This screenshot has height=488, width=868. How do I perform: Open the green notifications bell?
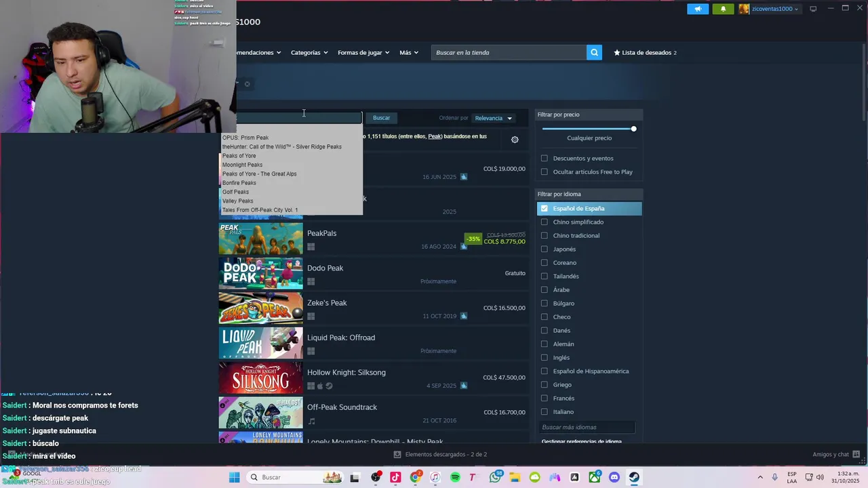click(723, 9)
